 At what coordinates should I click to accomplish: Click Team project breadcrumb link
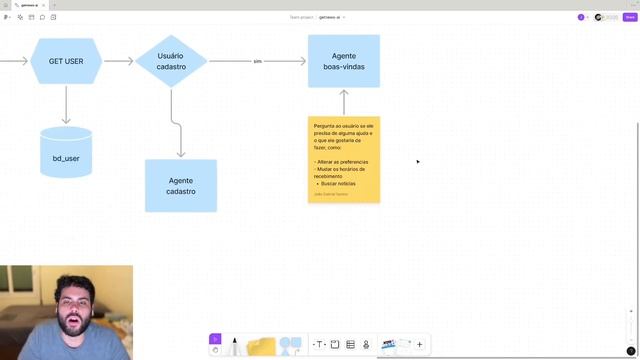pos(301,17)
